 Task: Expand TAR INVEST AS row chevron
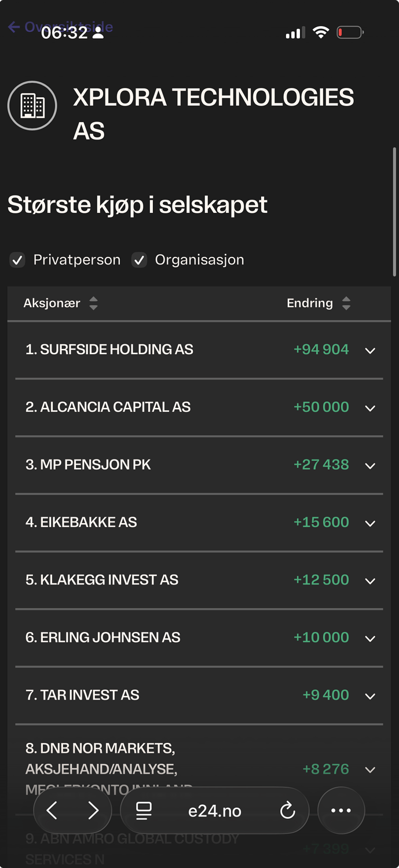tap(371, 696)
